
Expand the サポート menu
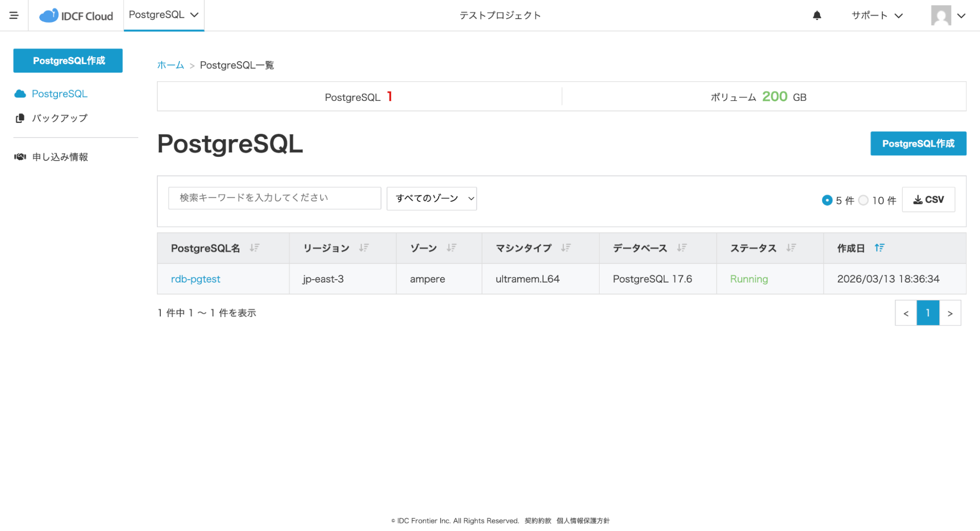pos(877,15)
